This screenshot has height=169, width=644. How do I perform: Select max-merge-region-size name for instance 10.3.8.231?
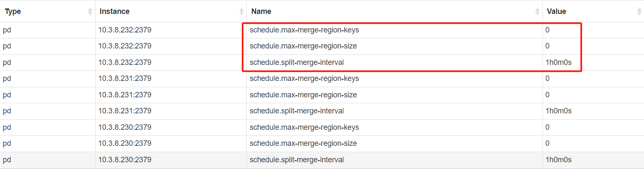(303, 95)
